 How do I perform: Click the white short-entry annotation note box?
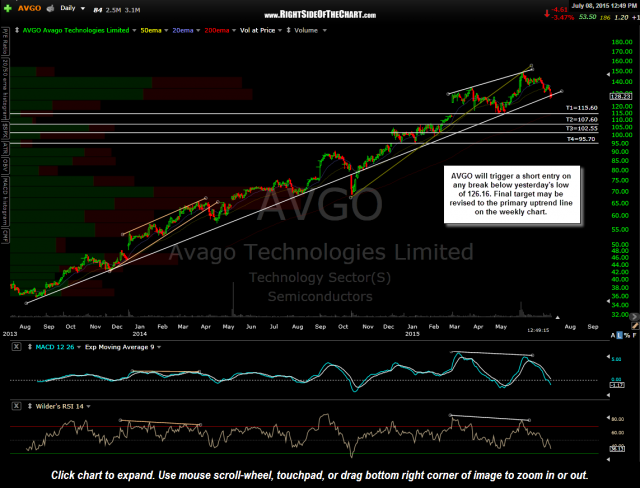[x=512, y=194]
